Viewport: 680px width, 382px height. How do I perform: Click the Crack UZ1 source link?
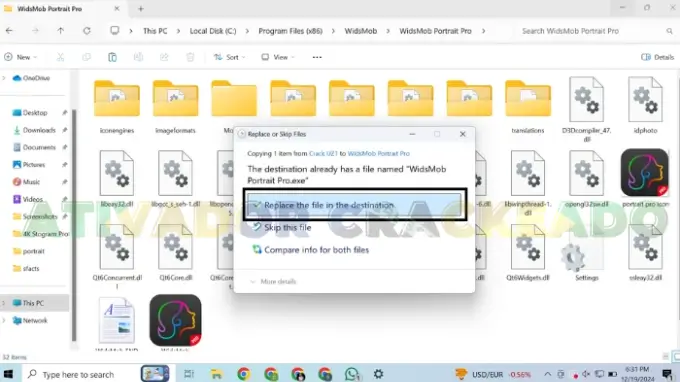(323, 153)
